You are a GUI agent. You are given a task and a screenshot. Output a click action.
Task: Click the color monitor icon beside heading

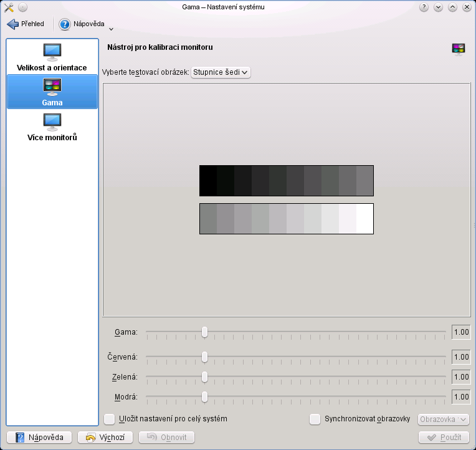(x=459, y=49)
